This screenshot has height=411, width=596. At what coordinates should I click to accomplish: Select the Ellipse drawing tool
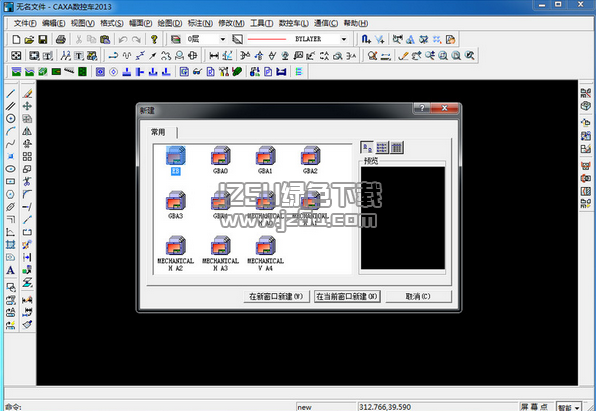coord(11,169)
